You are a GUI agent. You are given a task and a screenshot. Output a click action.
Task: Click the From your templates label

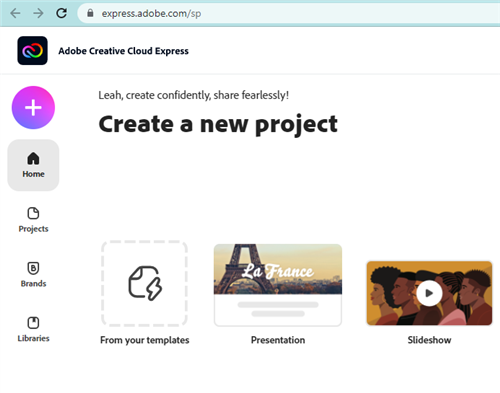point(145,340)
